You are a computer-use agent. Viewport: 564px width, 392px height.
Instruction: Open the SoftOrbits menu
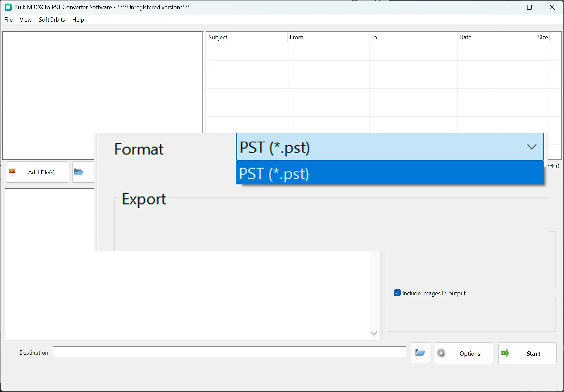[x=52, y=20]
